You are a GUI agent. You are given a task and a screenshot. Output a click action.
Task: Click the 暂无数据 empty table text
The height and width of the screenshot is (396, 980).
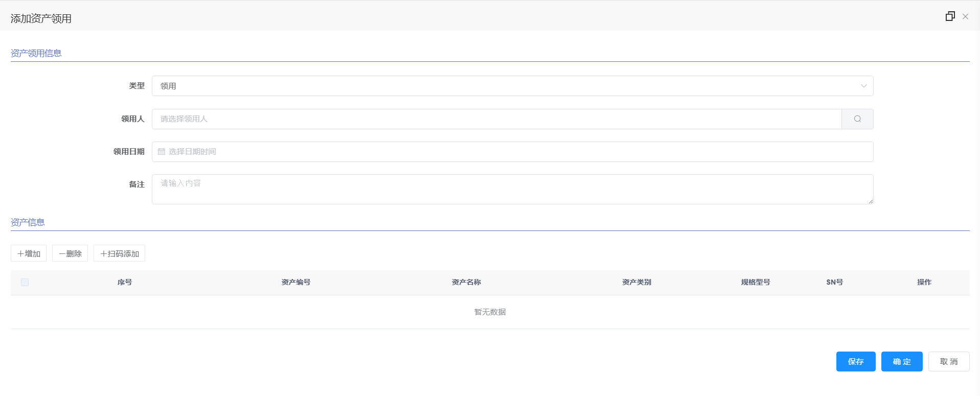click(490, 312)
